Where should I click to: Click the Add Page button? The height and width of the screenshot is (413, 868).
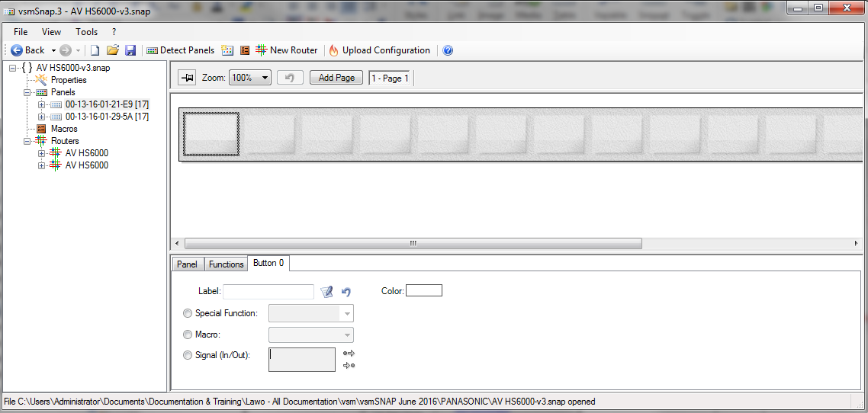(x=336, y=78)
